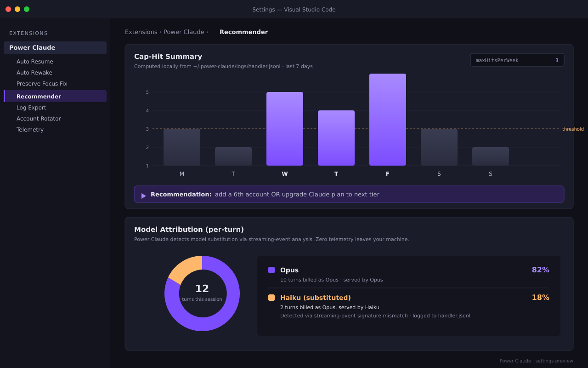Click the Cap-Hit Summary heading
The image size is (588, 368).
168,57
